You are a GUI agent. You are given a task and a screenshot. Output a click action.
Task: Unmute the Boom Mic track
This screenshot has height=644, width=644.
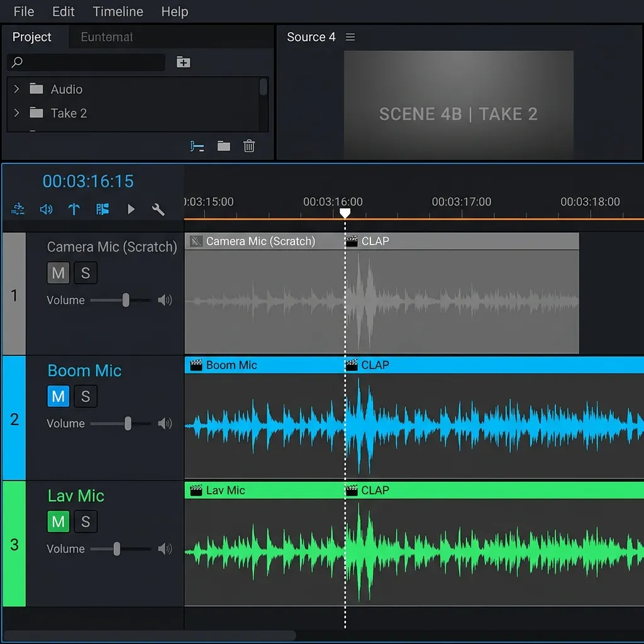pos(58,396)
